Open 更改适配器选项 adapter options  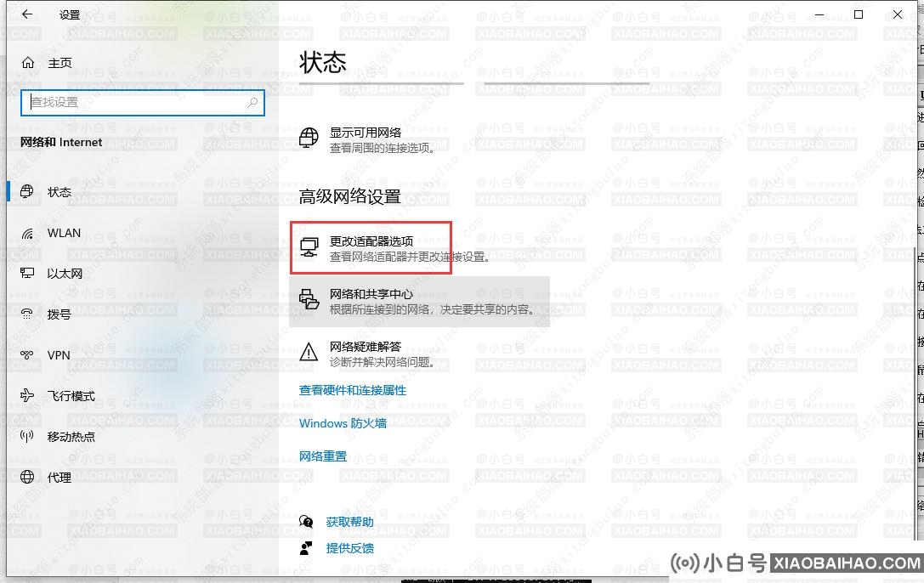click(371, 242)
